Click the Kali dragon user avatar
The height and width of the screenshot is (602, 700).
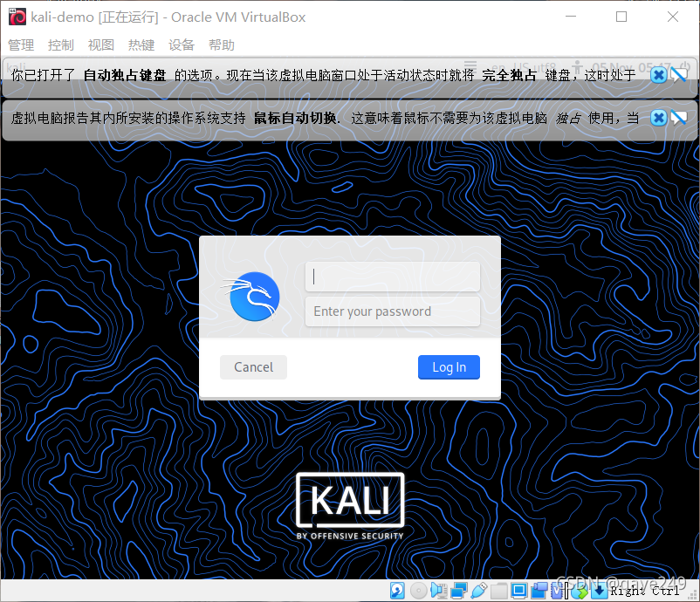pos(252,296)
